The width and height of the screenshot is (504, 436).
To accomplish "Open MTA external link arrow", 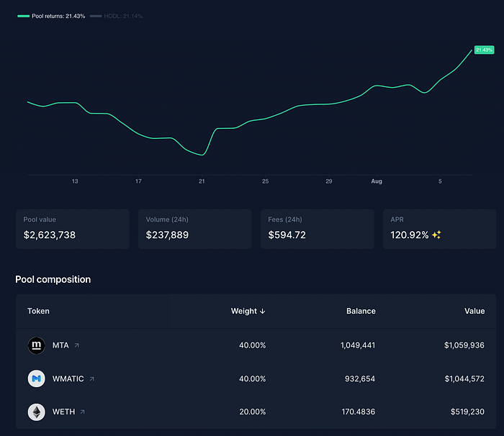I will (77, 345).
